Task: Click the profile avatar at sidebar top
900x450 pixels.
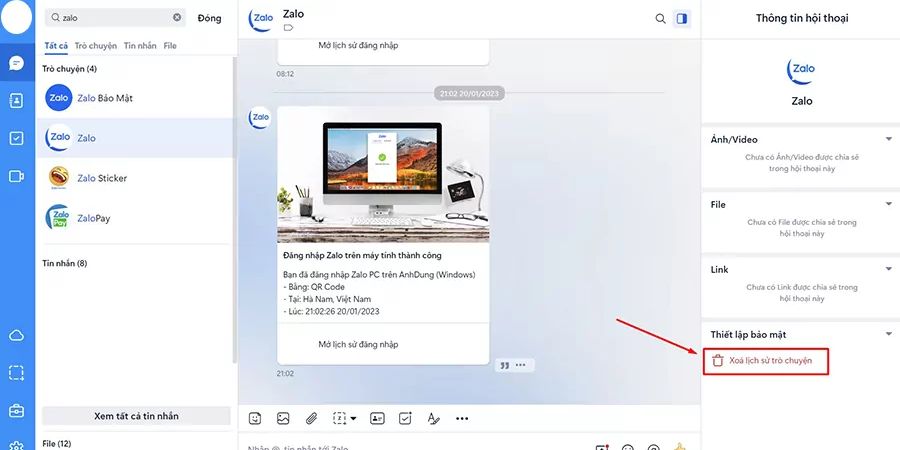Action: point(17,18)
